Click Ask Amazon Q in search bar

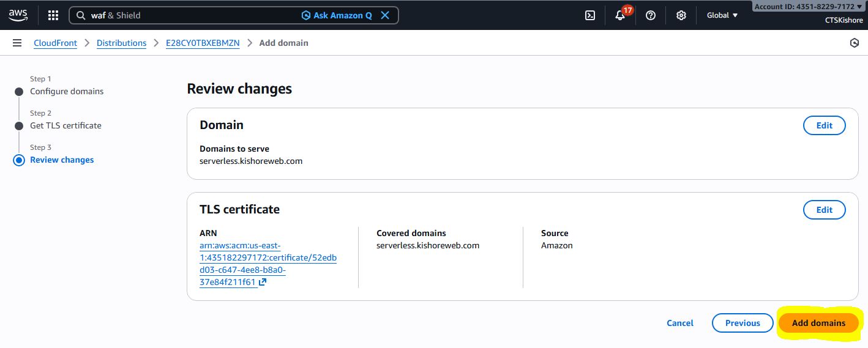pos(337,15)
